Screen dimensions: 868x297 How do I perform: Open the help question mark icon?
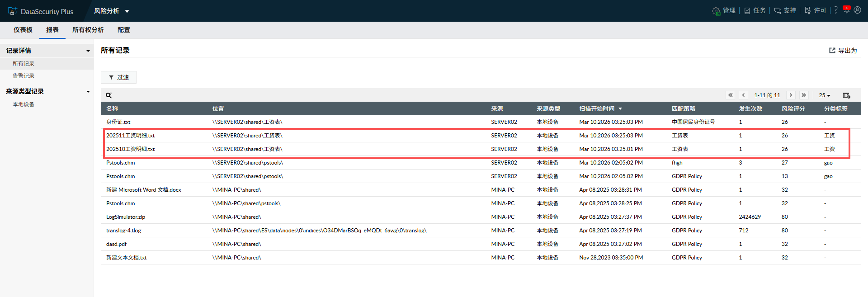click(836, 10)
